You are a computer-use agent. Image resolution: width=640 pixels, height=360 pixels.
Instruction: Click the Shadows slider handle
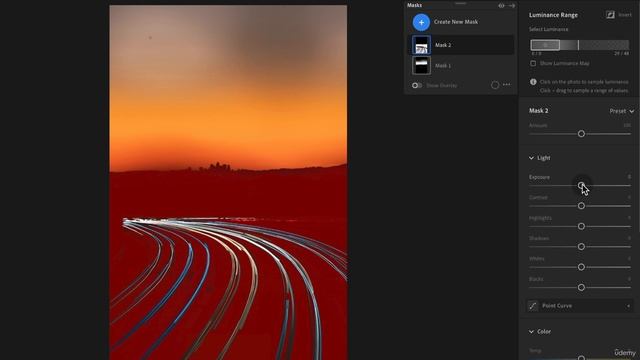coord(581,247)
